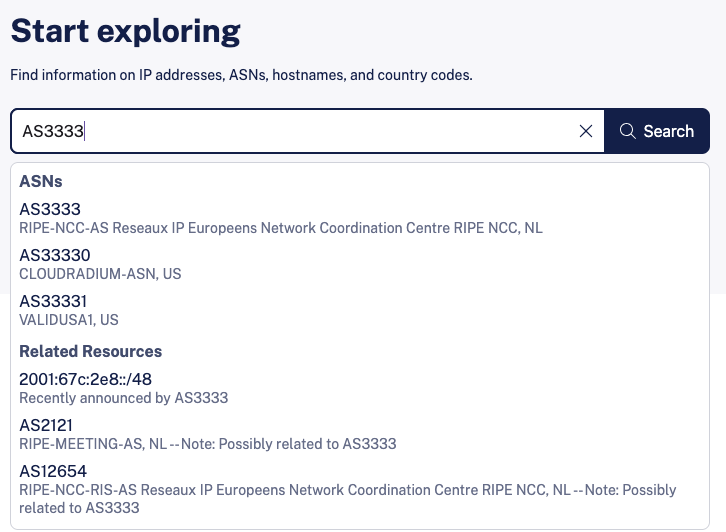Click the CLOUDRADIUM-ASN, US description

[100, 274]
